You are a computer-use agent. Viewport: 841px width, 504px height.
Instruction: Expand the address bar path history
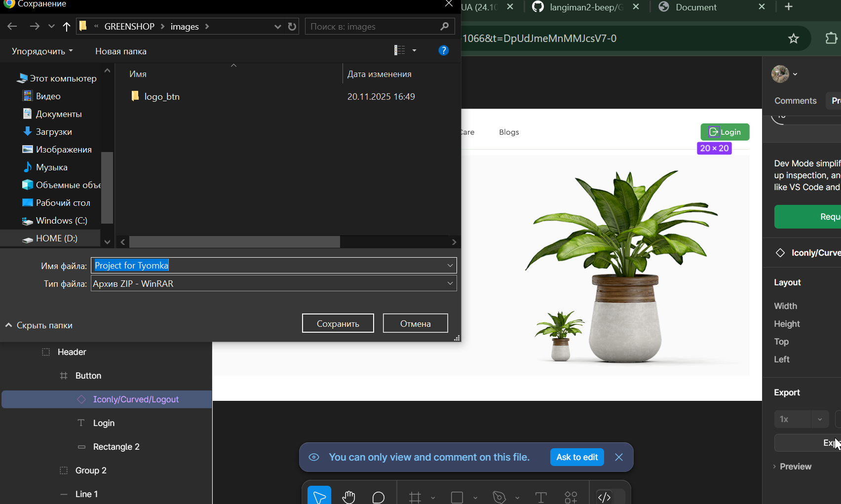pyautogui.click(x=277, y=27)
